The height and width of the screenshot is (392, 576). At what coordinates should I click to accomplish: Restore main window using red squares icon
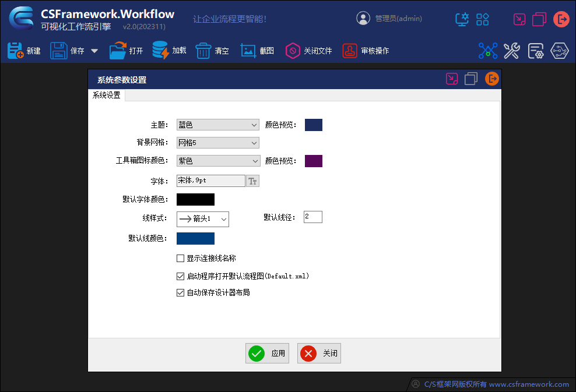(x=539, y=19)
